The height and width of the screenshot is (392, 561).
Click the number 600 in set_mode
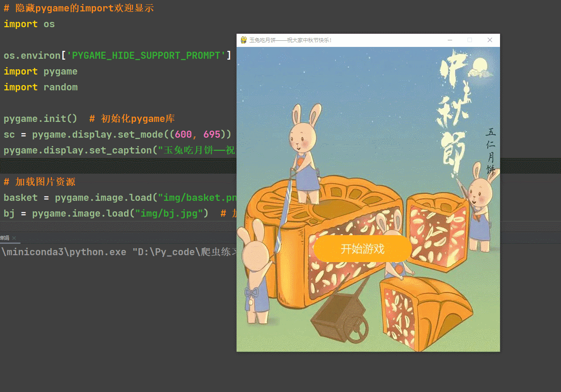[183, 135]
